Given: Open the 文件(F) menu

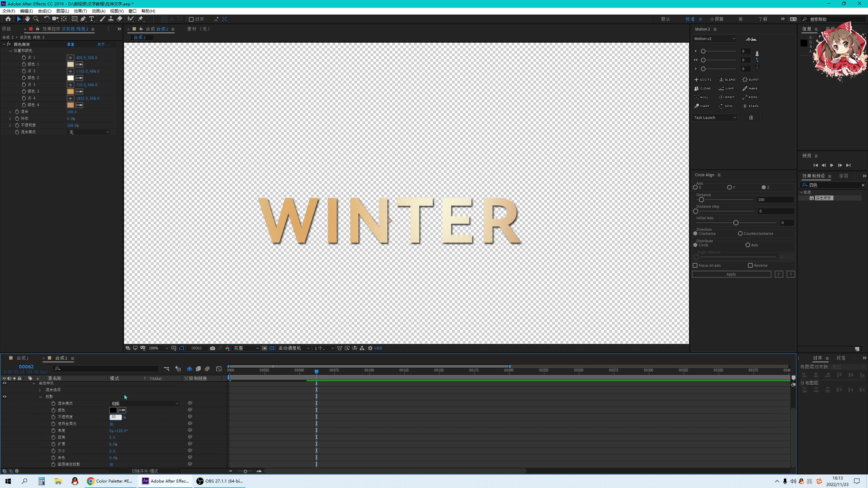Looking at the screenshot, I should (x=8, y=11).
